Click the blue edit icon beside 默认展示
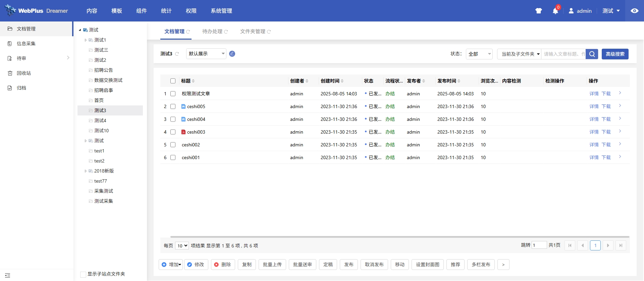644x281 pixels. 232,54
